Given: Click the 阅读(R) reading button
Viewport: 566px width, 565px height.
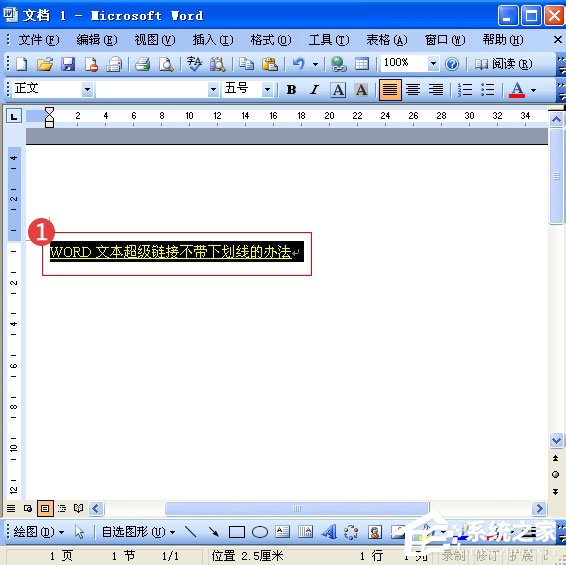Looking at the screenshot, I should [x=503, y=64].
